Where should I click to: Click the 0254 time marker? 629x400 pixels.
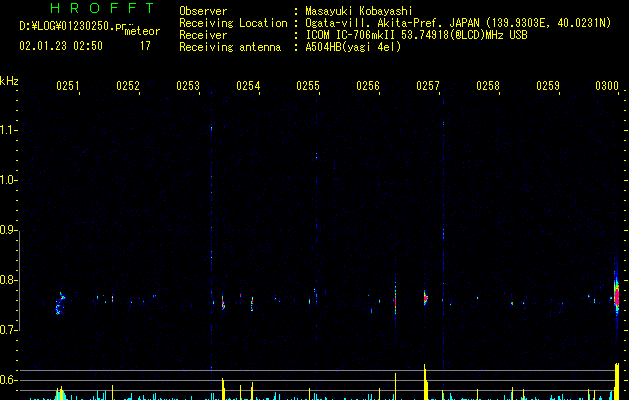248,86
